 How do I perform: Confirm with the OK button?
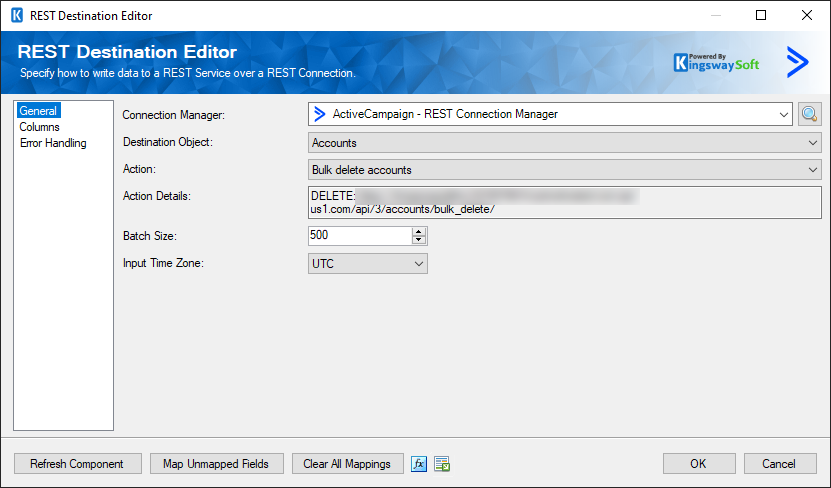[699, 464]
